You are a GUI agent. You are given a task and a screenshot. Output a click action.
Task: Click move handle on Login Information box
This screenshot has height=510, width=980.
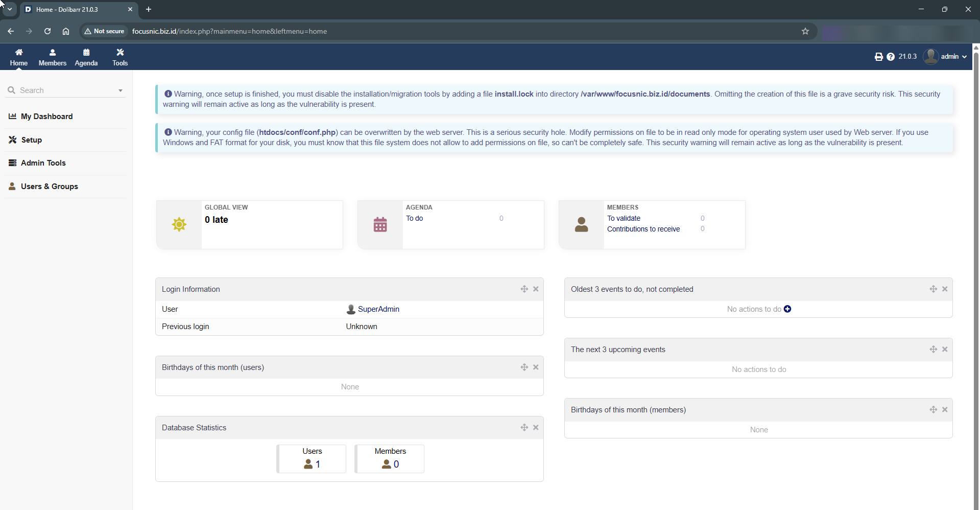point(524,289)
